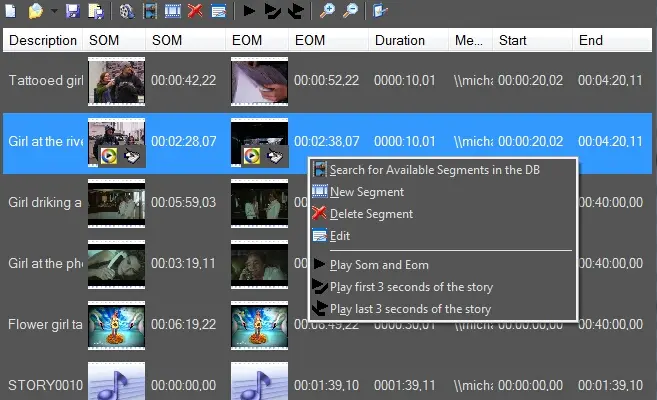Click the Zoom in magnifier icon
The height and width of the screenshot is (400, 657).
tap(327, 12)
